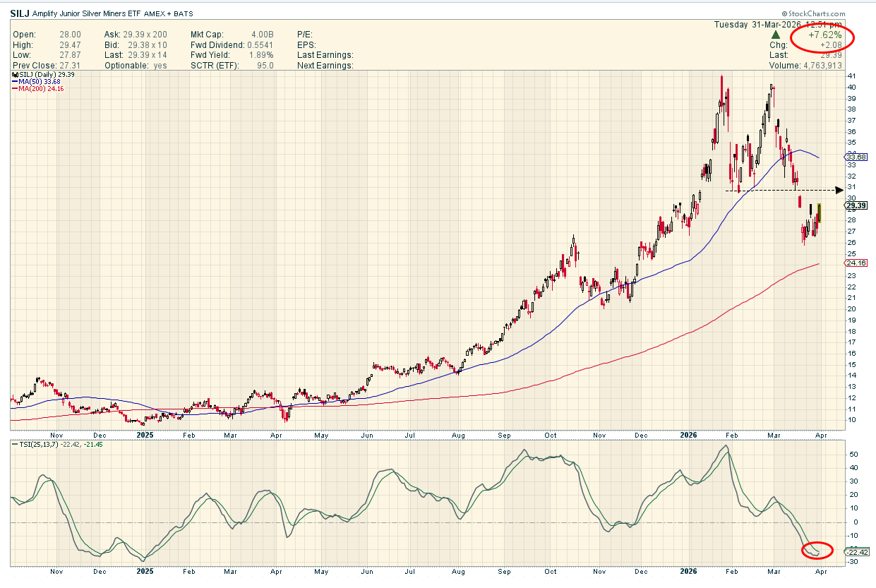Click the 2025 year label on the time axis
The height and width of the screenshot is (588, 876).
coord(145,436)
